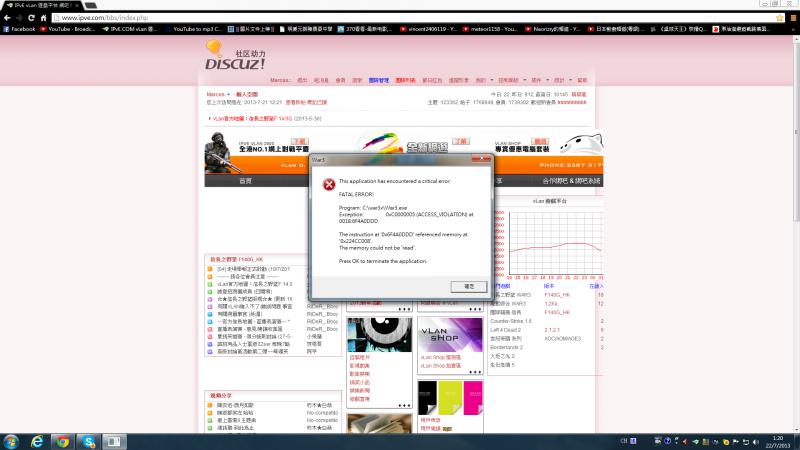Bookmark this page with the star icon

click(780, 18)
